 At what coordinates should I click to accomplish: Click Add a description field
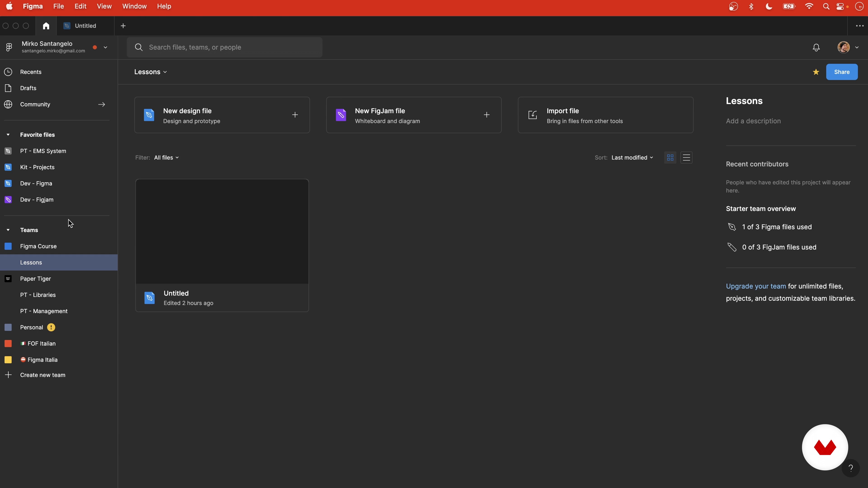point(753,121)
